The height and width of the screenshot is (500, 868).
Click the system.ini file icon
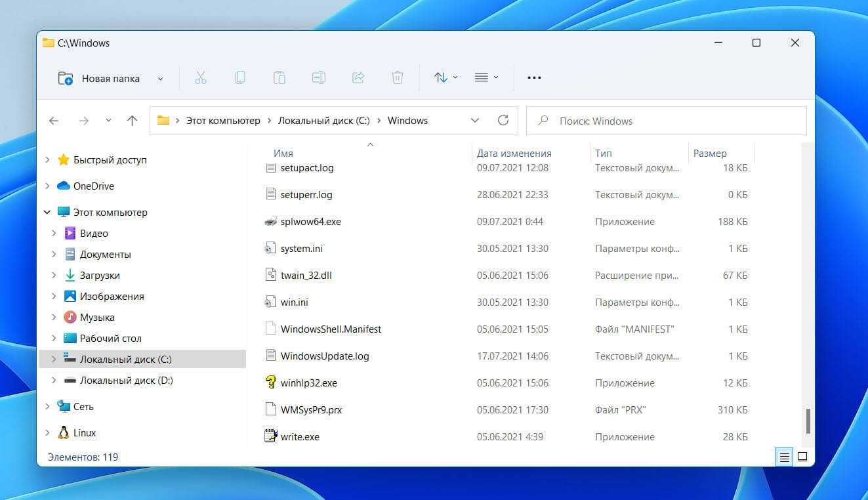(x=271, y=248)
